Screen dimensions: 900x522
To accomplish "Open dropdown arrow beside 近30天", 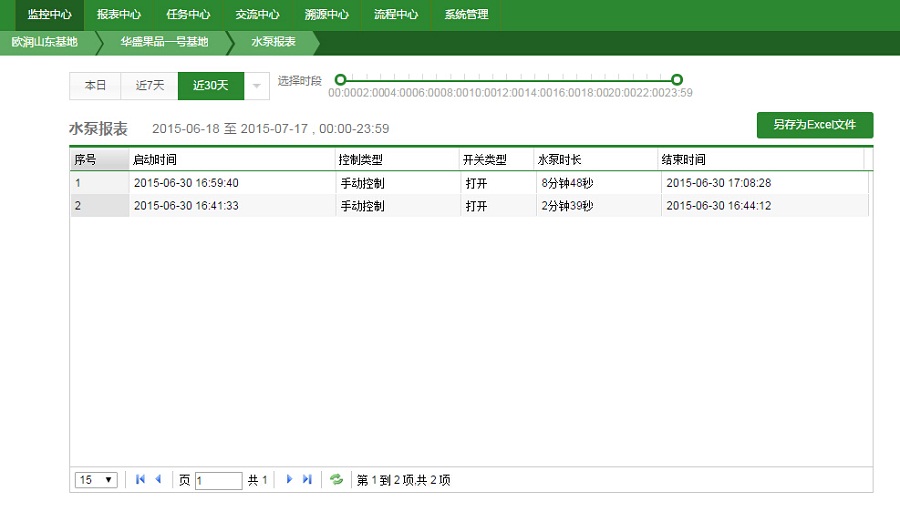I will pos(257,86).
